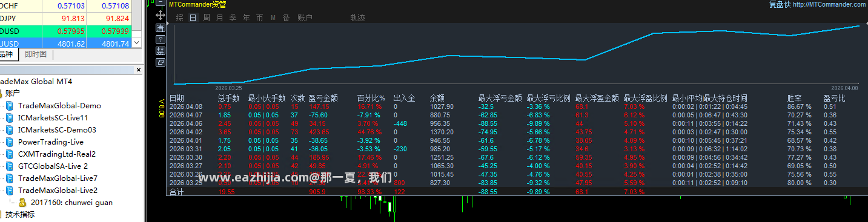Select the M tab
Image resolution: width=868 pixels, height=222 pixels.
click(x=273, y=18)
